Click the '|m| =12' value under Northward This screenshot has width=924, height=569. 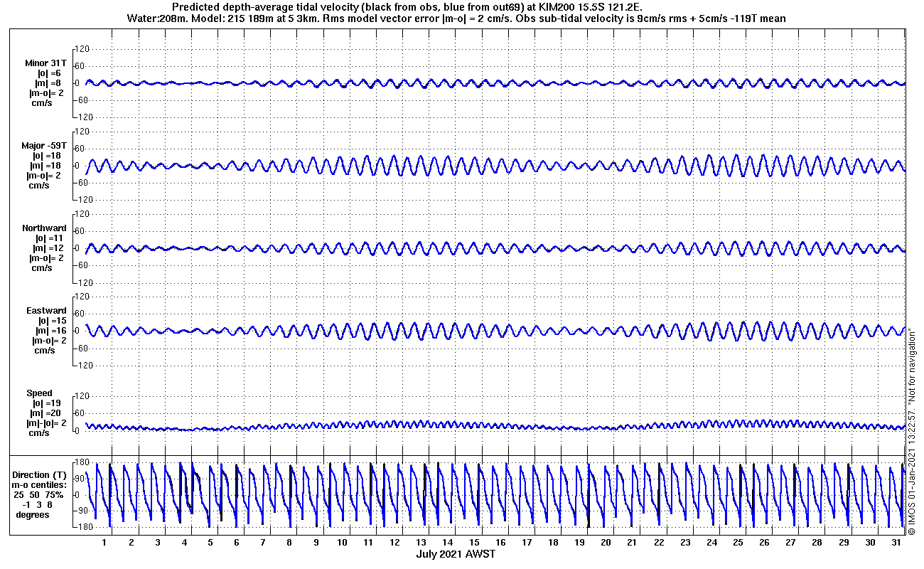(49, 248)
